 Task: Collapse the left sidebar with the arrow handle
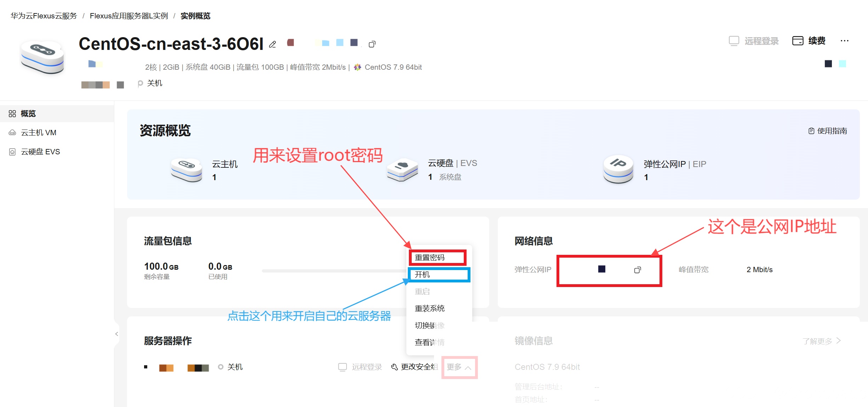(x=116, y=334)
